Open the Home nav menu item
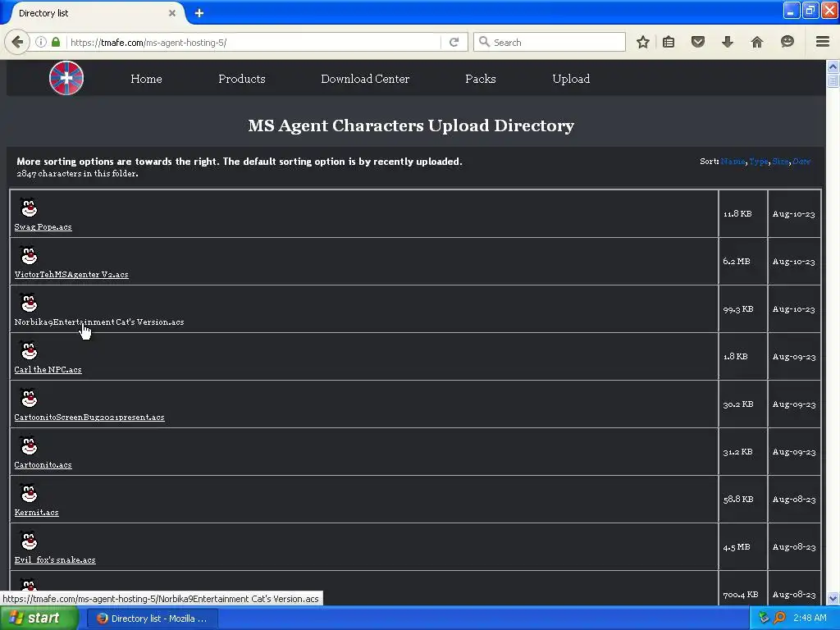The height and width of the screenshot is (630, 840). click(x=146, y=79)
